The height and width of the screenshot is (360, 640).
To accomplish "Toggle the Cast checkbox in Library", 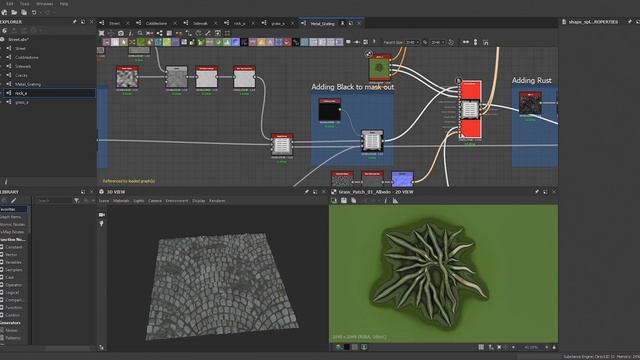I will 2,277.
